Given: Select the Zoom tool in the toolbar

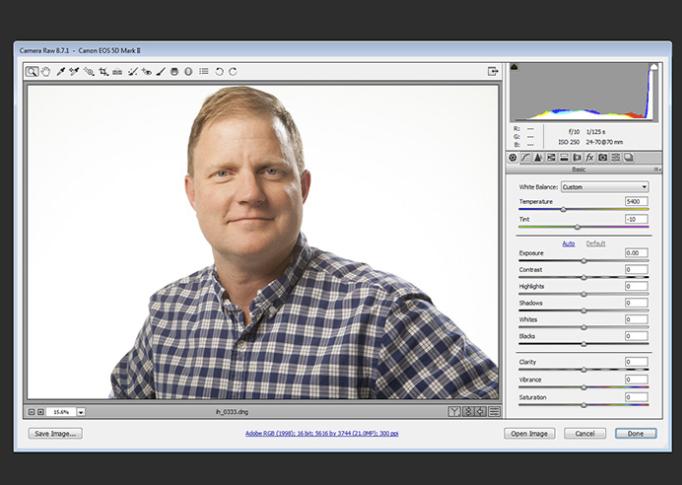Looking at the screenshot, I should point(31,72).
